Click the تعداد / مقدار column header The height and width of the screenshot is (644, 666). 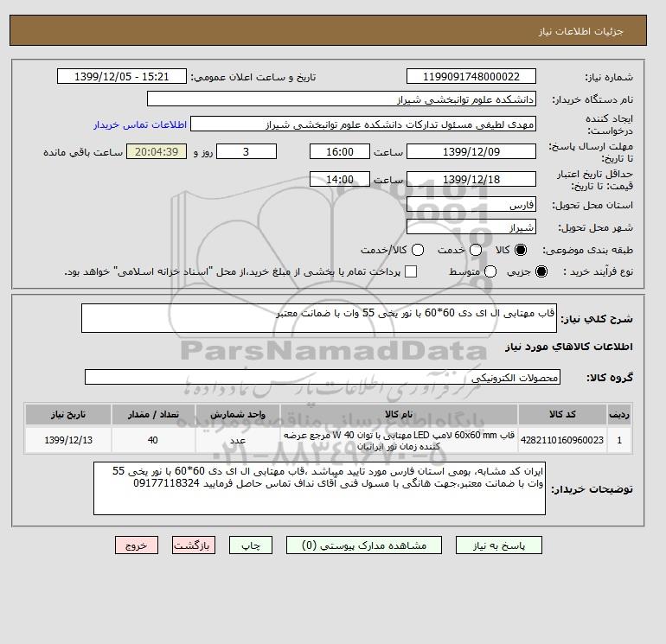(x=153, y=414)
